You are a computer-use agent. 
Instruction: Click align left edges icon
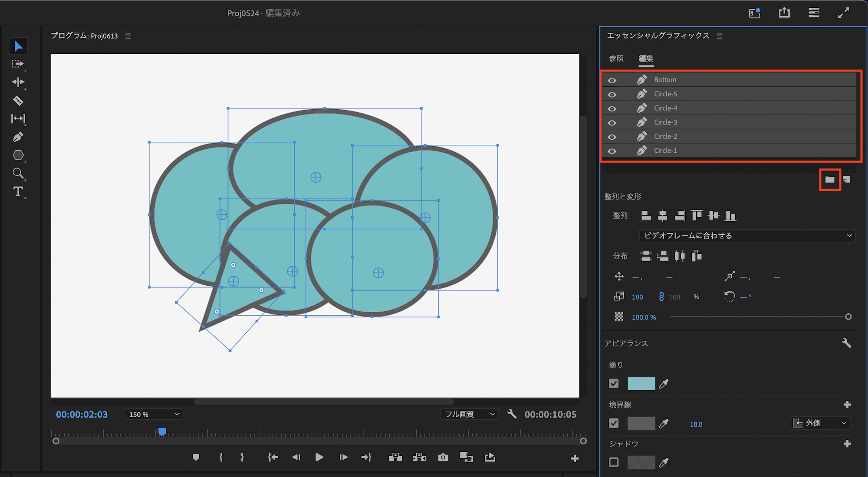[x=645, y=216]
